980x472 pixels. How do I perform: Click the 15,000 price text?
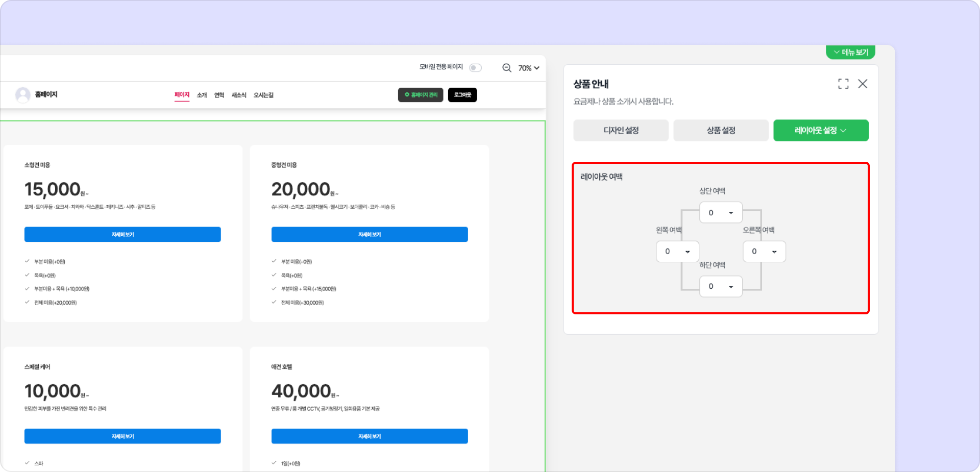(x=53, y=189)
